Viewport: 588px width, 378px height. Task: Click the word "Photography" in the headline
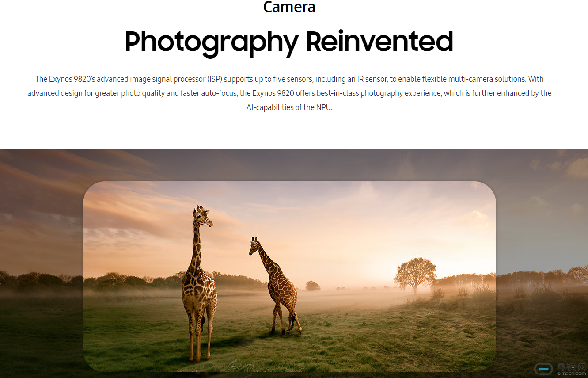[212, 42]
